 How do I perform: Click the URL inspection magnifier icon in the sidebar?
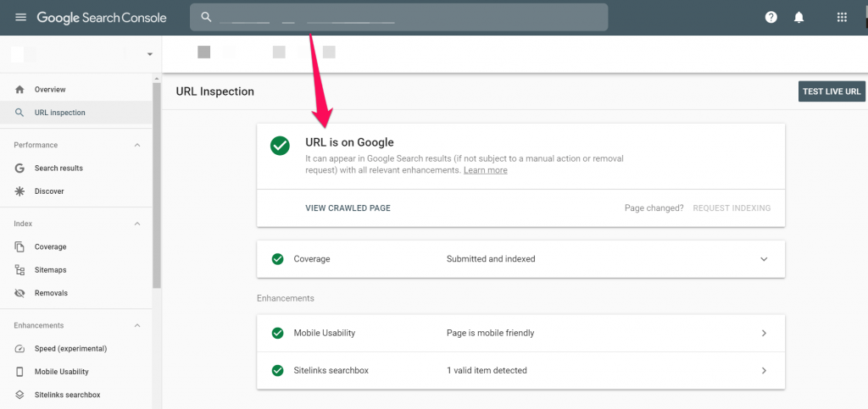tap(19, 112)
